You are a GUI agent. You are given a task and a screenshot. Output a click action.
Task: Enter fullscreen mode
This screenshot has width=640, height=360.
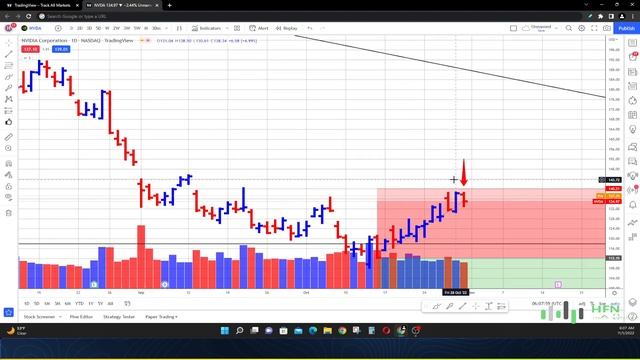coord(594,28)
